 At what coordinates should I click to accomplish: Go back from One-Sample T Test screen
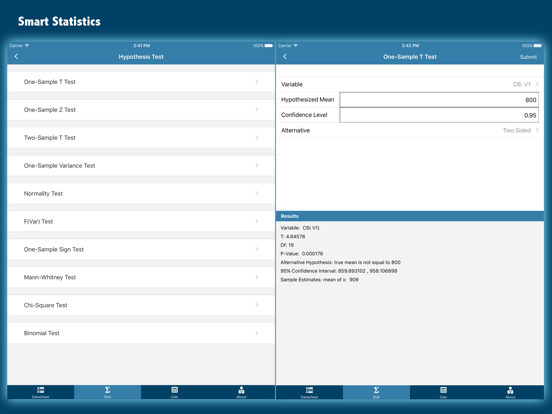[x=285, y=56]
